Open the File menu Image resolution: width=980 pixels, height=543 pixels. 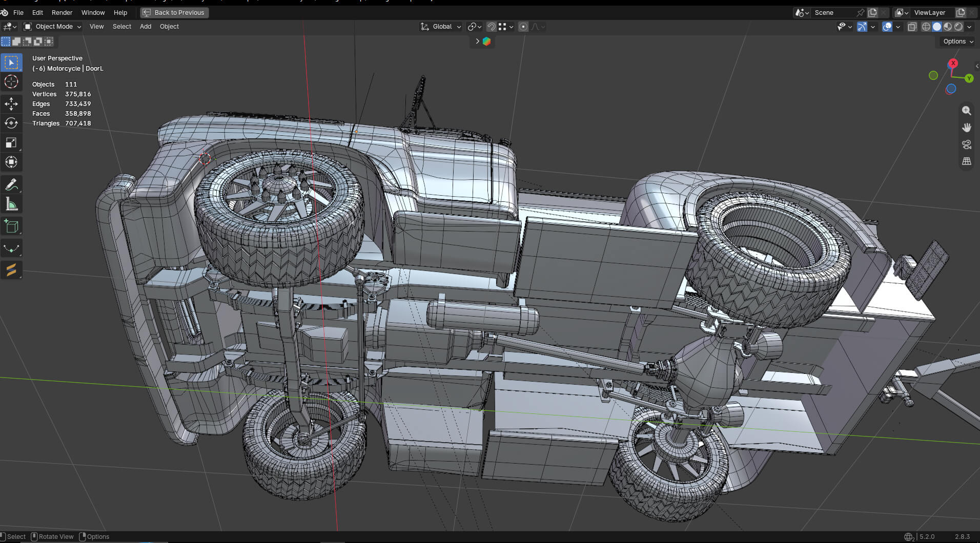point(18,12)
